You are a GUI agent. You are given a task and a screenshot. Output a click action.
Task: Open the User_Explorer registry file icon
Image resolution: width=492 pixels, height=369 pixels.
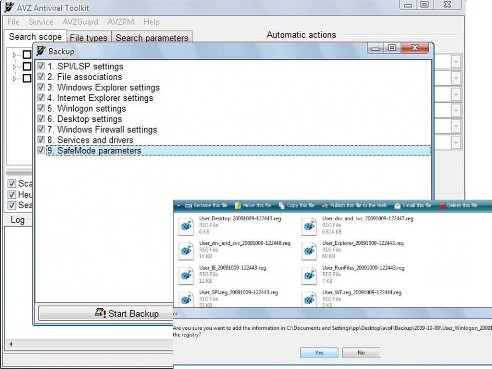309,251
